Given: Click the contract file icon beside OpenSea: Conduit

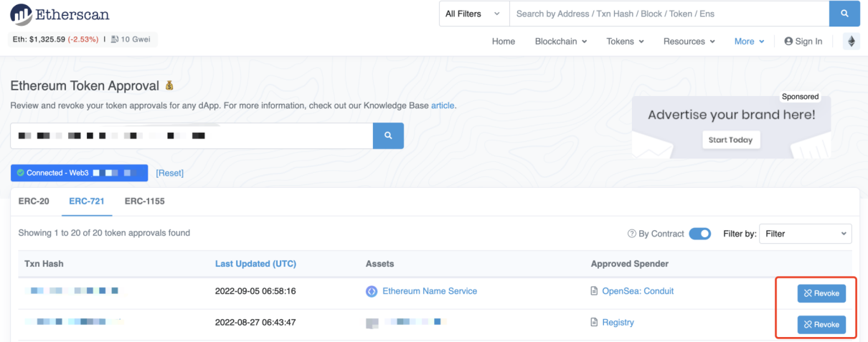Looking at the screenshot, I should (594, 291).
